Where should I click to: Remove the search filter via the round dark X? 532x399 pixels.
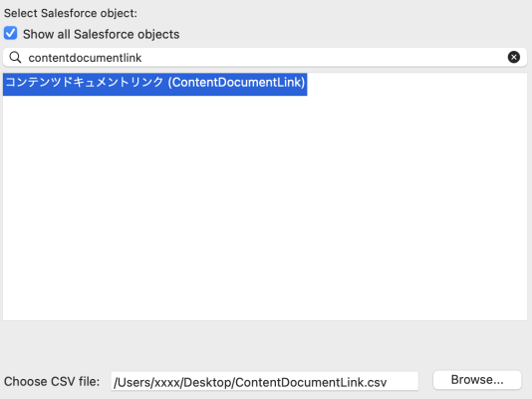point(514,57)
